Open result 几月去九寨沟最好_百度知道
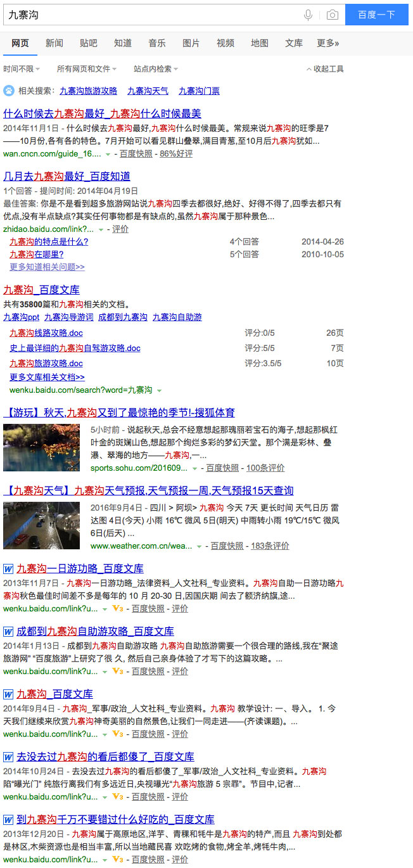 67,176
